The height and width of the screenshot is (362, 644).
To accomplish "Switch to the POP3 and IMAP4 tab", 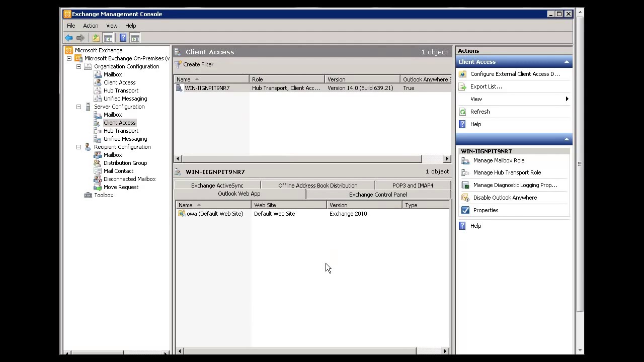I will (x=413, y=186).
